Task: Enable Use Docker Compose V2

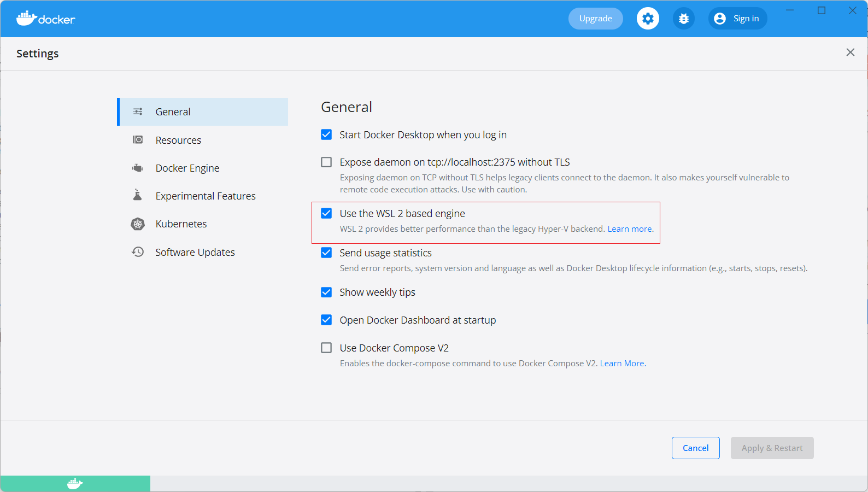Action: tap(326, 348)
